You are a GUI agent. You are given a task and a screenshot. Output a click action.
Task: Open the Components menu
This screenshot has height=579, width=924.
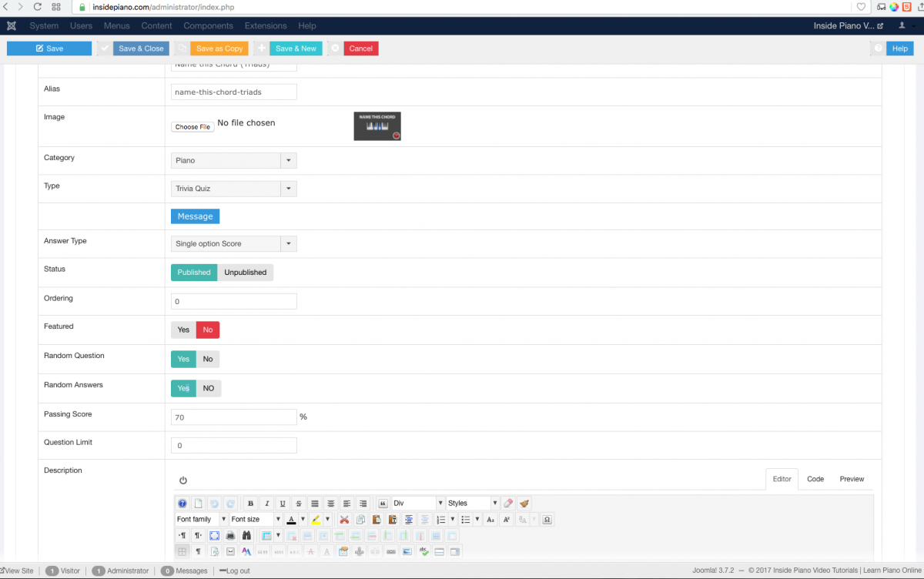(x=208, y=25)
